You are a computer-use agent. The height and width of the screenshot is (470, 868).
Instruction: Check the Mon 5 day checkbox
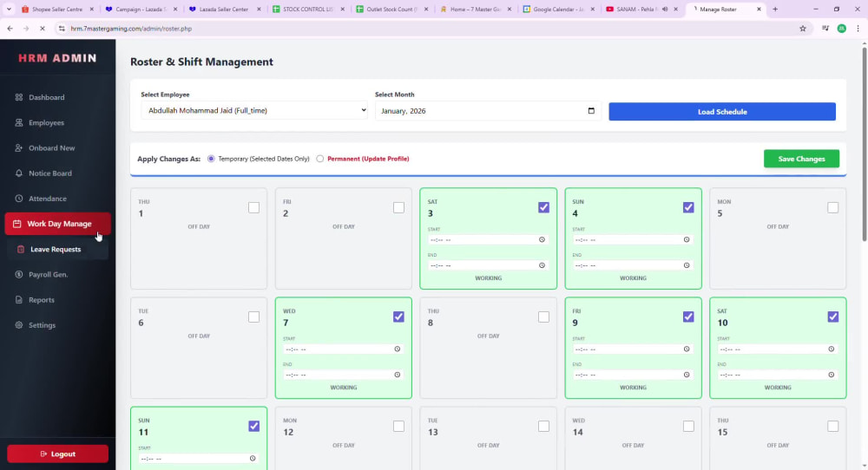832,207
